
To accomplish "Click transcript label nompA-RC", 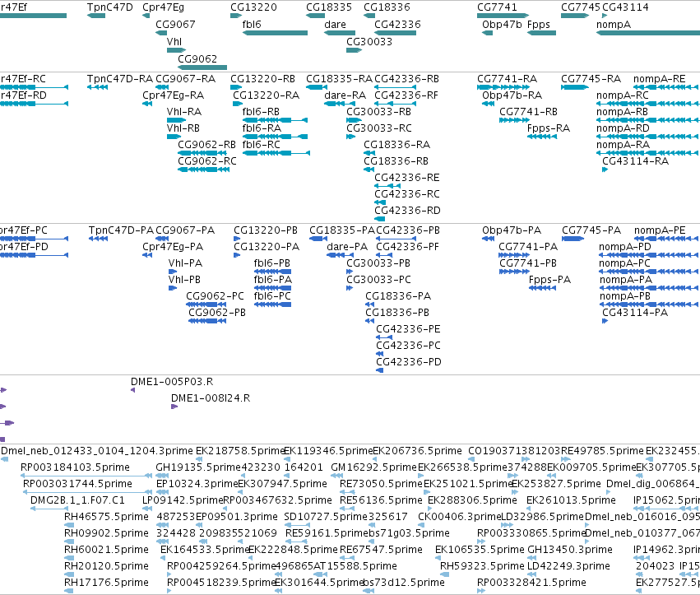I will point(623,95).
